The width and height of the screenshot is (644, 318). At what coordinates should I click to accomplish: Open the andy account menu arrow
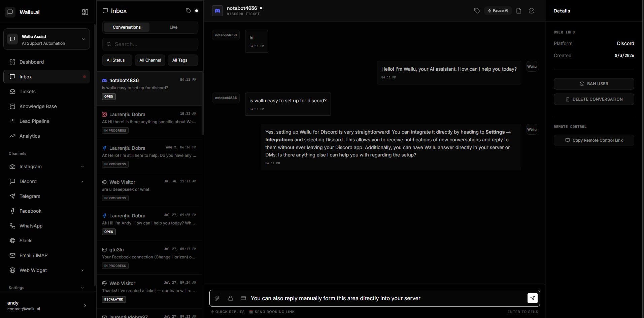(x=85, y=306)
